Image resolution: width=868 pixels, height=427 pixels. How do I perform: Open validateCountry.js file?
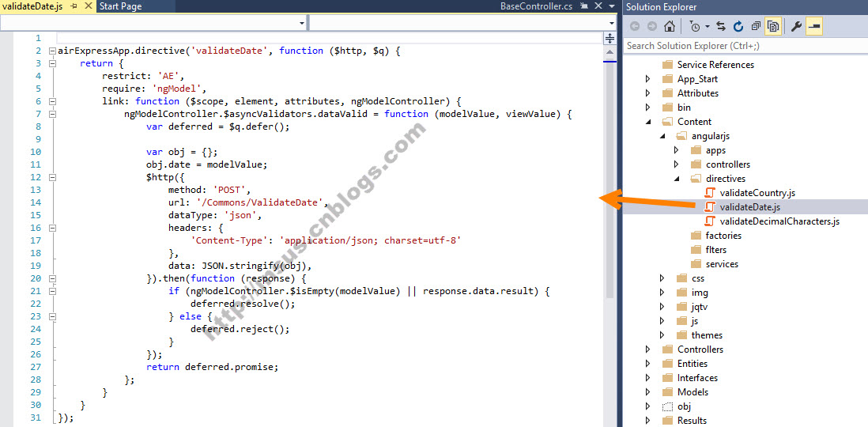[757, 193]
